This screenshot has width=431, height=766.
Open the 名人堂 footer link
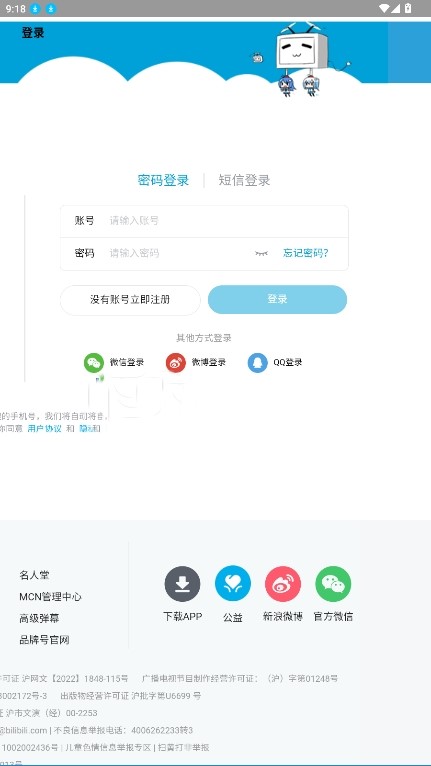[x=34, y=575]
